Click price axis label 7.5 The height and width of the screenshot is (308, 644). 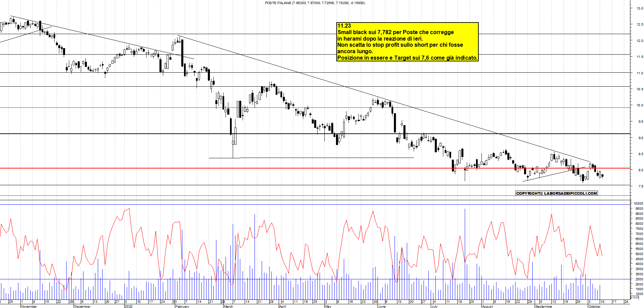[x=641, y=187]
